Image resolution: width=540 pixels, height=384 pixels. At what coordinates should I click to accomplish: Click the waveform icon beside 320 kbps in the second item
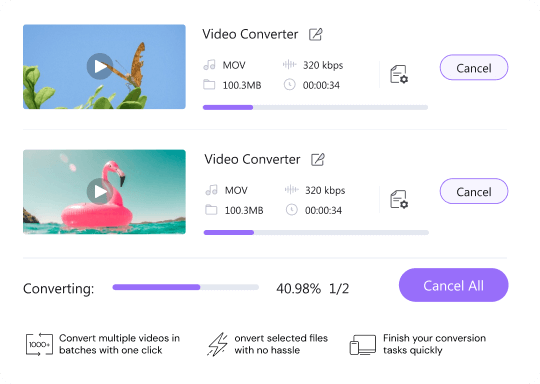pos(291,189)
